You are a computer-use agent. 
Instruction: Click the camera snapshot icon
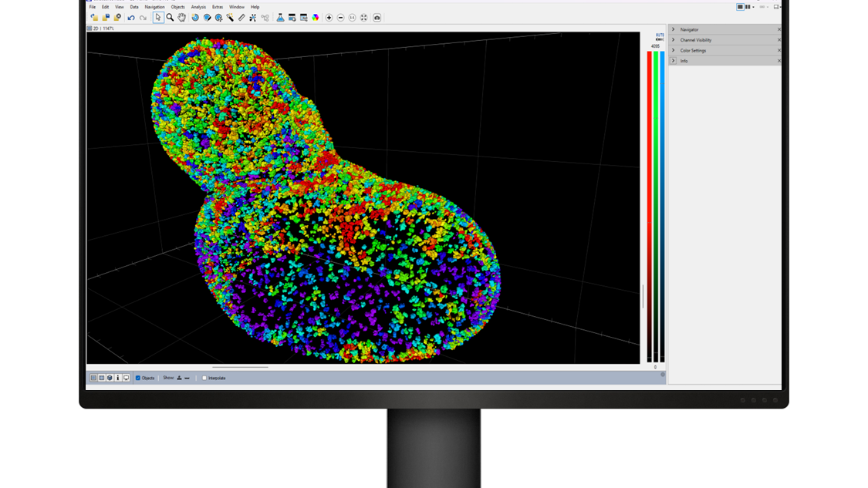[377, 18]
